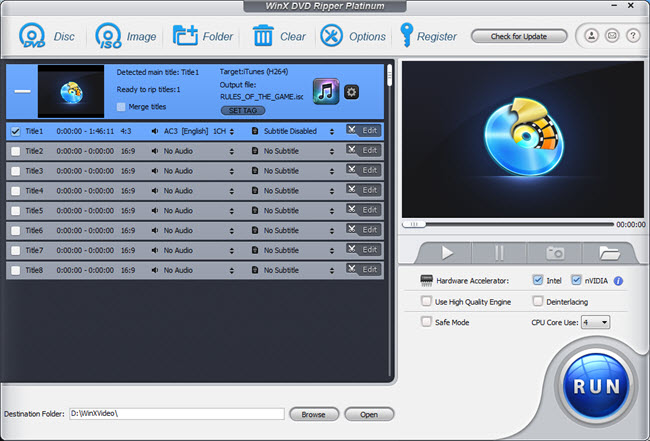Pause the preview playback
The width and height of the screenshot is (650, 441).
point(499,252)
